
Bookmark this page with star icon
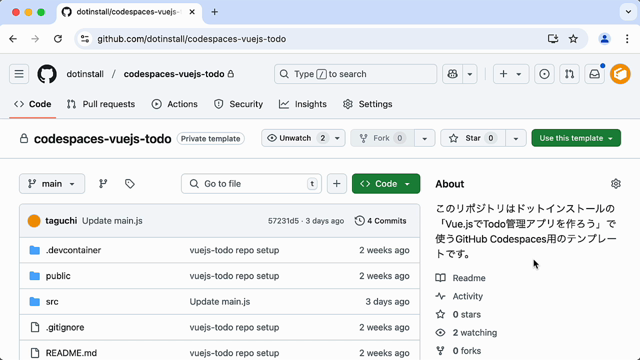pos(573,39)
